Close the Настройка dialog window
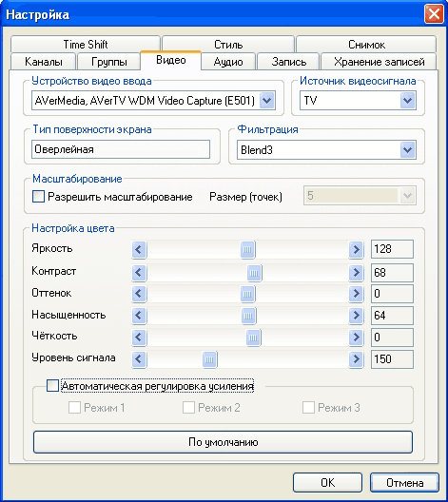This screenshot has width=448, height=502. (434, 14)
